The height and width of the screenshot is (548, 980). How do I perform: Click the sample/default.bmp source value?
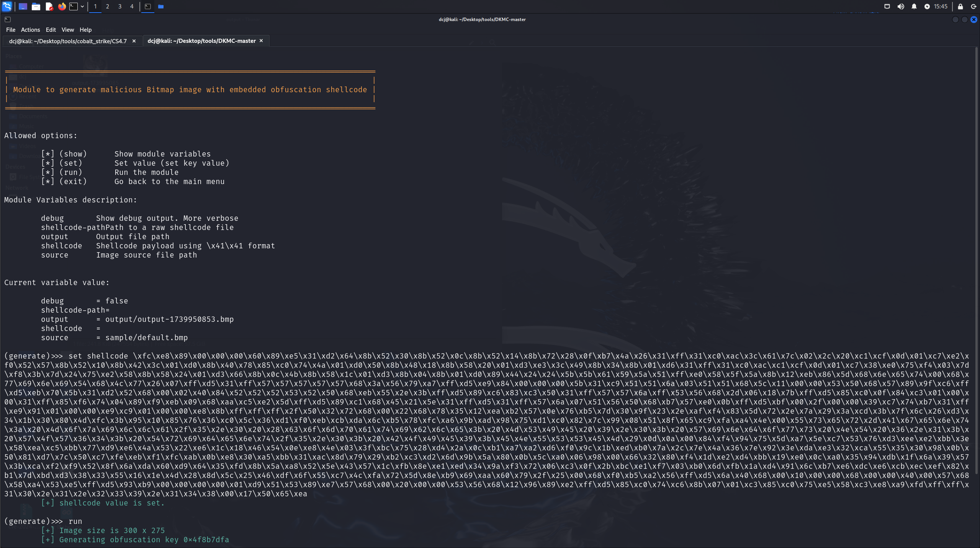(147, 338)
